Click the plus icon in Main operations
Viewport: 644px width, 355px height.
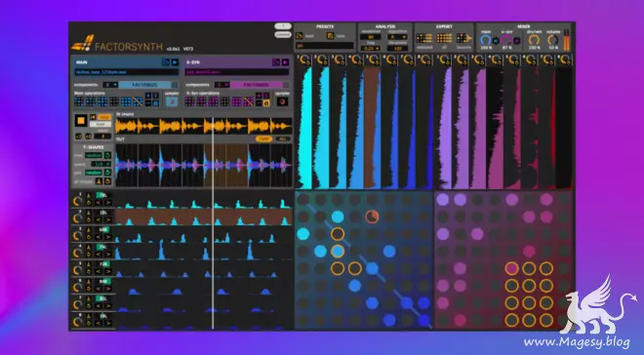[x=148, y=96]
